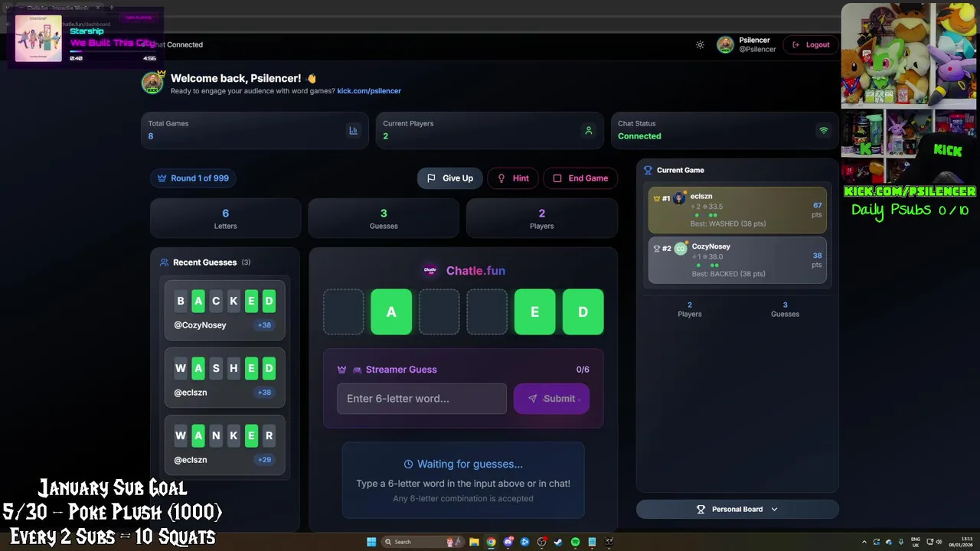The height and width of the screenshot is (551, 980).
Task: Click the Round 1 of 999 badge
Action: 193,178
